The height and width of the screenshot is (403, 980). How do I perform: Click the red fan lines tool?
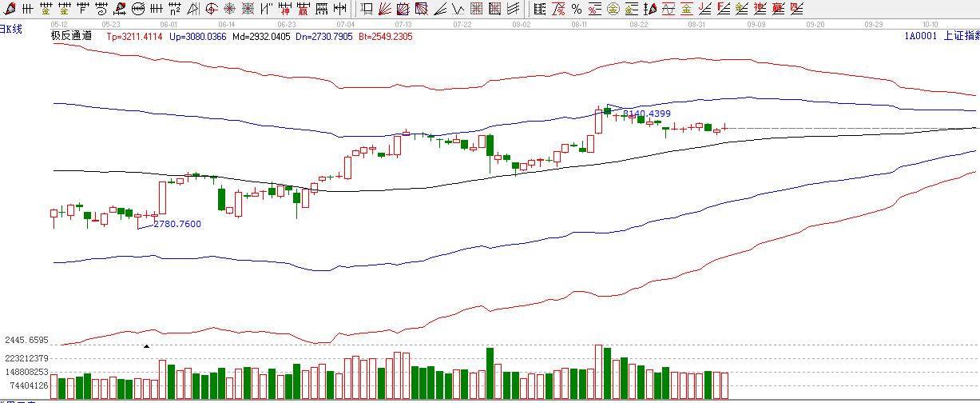(385, 9)
